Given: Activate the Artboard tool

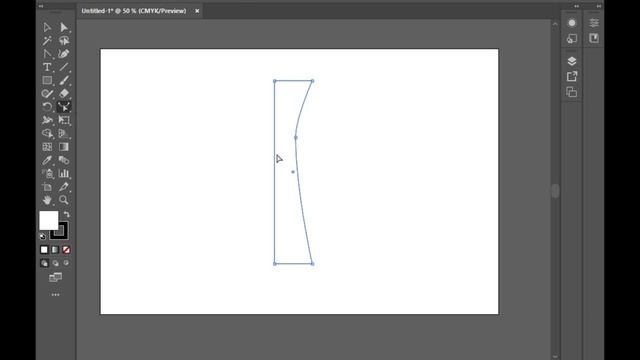Looking at the screenshot, I should (x=47, y=187).
